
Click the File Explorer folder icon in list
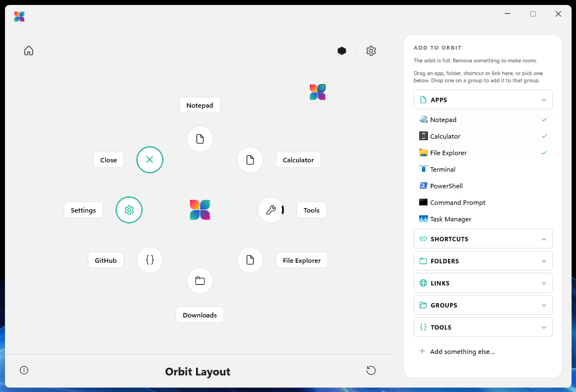click(x=423, y=153)
